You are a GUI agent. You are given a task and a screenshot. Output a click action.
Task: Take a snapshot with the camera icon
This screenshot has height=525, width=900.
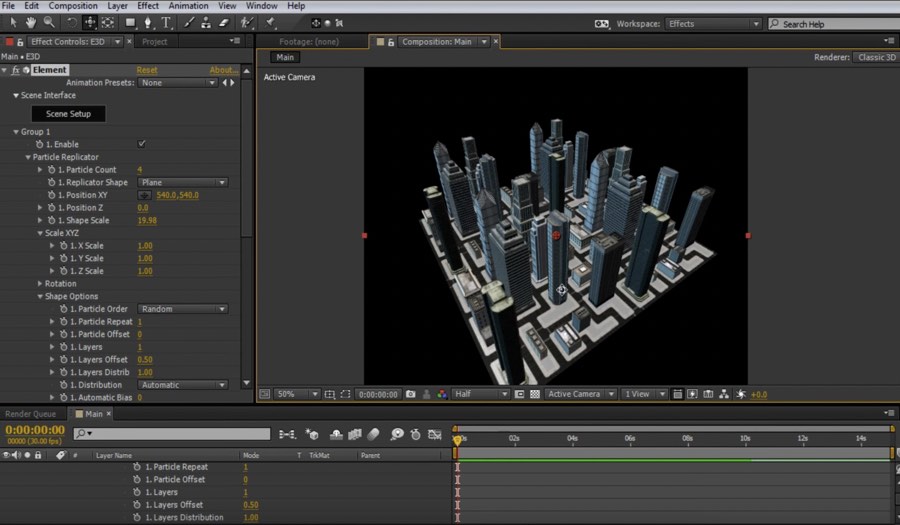[411, 395]
